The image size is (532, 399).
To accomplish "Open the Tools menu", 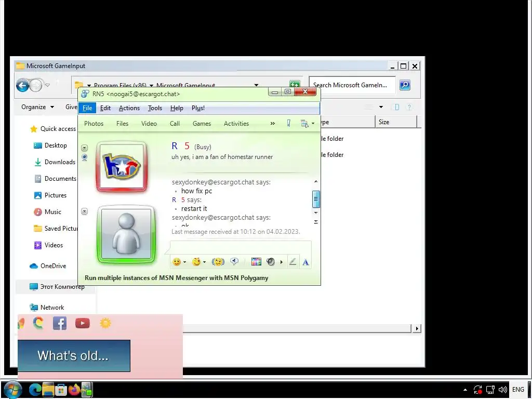I will pyautogui.click(x=155, y=108).
